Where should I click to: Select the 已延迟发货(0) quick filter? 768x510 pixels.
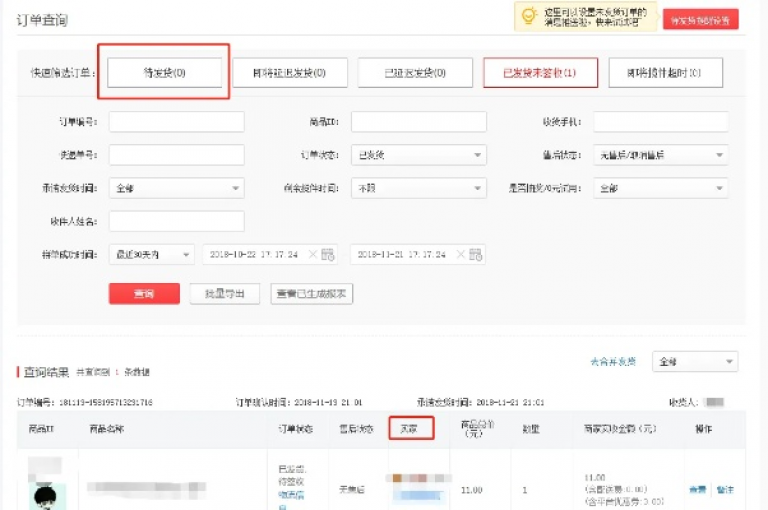pyautogui.click(x=415, y=73)
